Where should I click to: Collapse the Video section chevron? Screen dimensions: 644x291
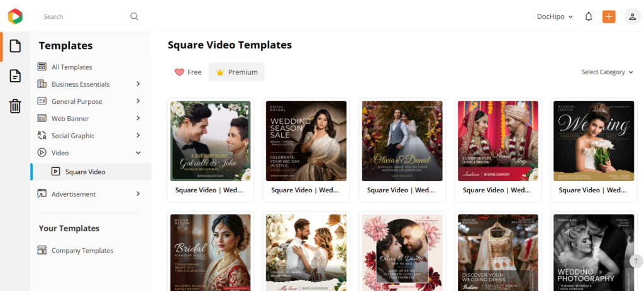[138, 153]
